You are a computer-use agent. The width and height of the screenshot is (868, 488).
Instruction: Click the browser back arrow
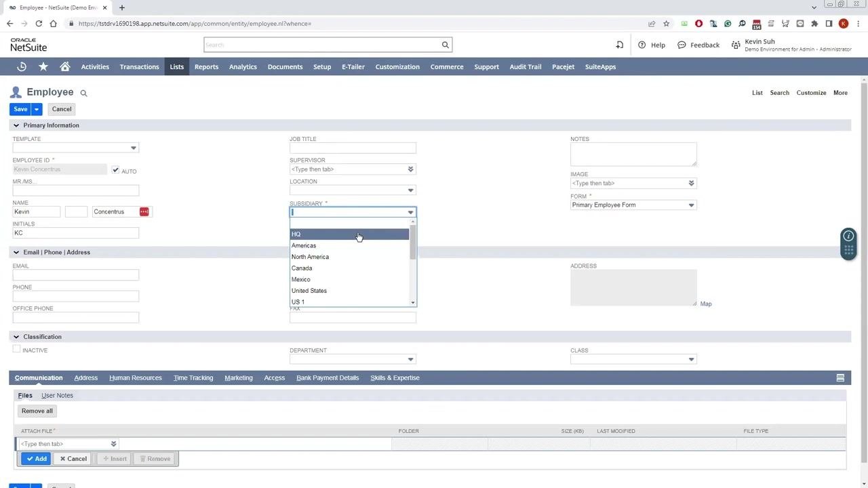pos(9,24)
